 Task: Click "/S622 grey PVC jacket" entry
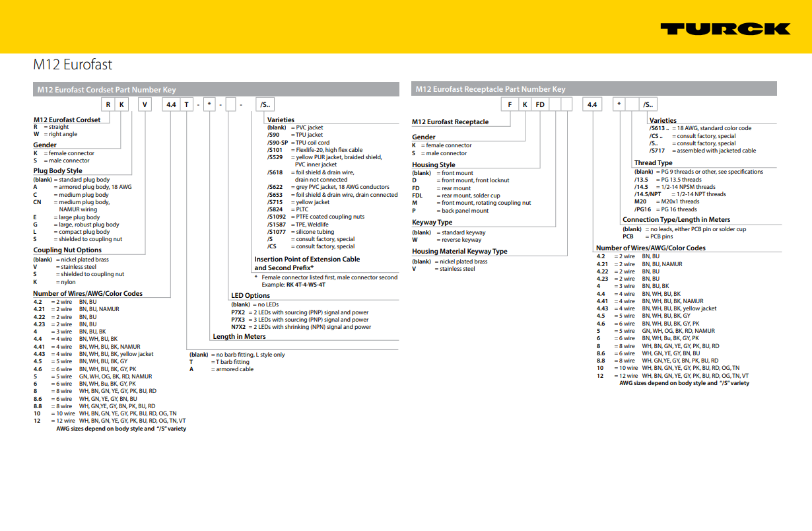(328, 187)
